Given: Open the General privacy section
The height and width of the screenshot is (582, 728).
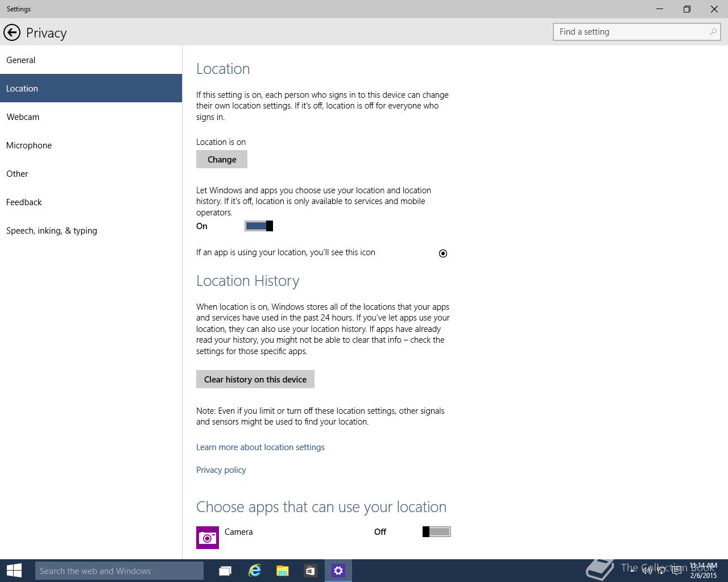Looking at the screenshot, I should point(91,60).
